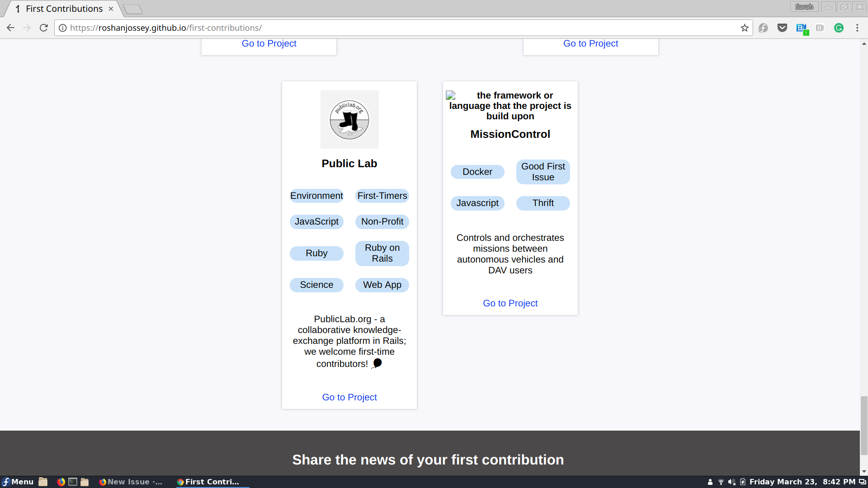The image size is (868, 488).
Task: Switch to the New Issue Firefox window
Action: (x=131, y=482)
